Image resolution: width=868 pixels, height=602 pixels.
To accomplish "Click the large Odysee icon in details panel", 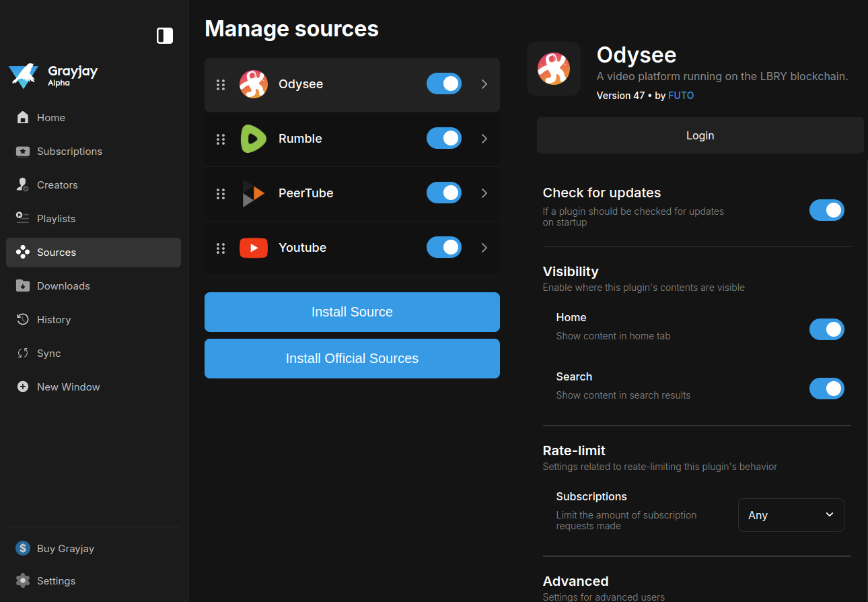I will point(554,68).
